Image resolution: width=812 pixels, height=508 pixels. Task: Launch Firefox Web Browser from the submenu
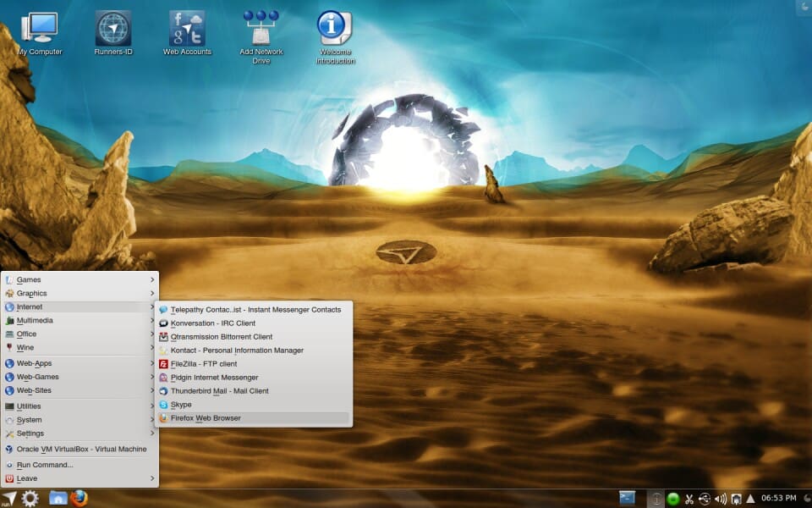(x=254, y=417)
